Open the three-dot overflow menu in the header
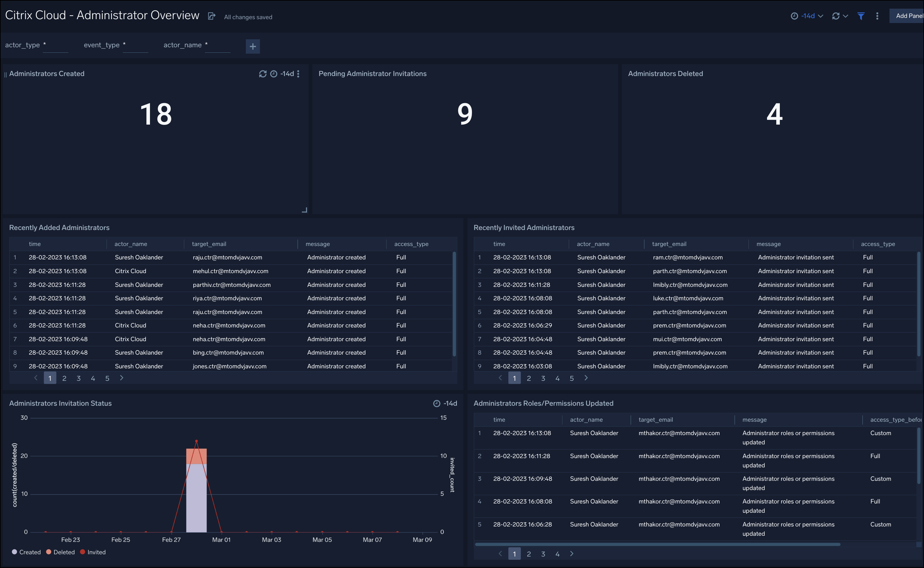 pyautogui.click(x=877, y=16)
